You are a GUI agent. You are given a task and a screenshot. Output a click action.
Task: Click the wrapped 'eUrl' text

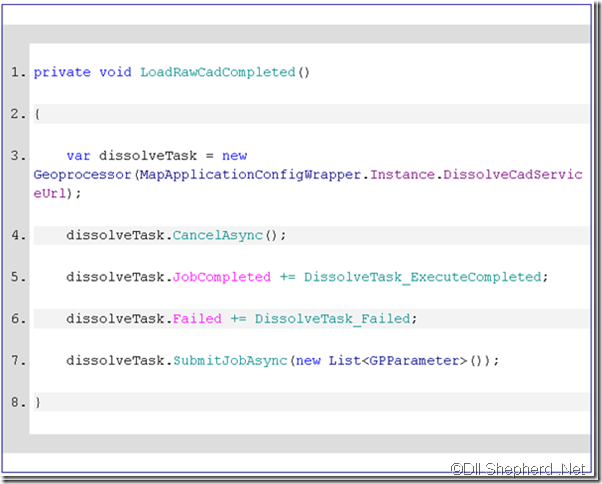(x=50, y=193)
